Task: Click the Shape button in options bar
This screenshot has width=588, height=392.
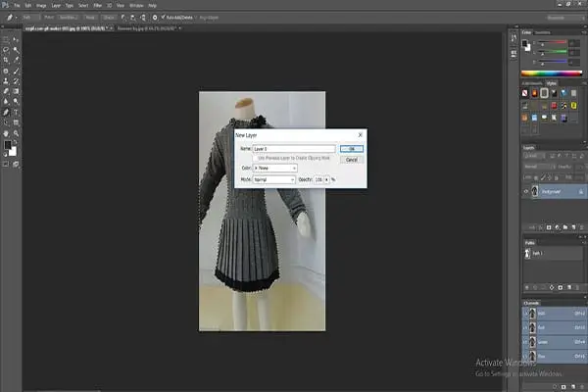Action: click(x=109, y=18)
